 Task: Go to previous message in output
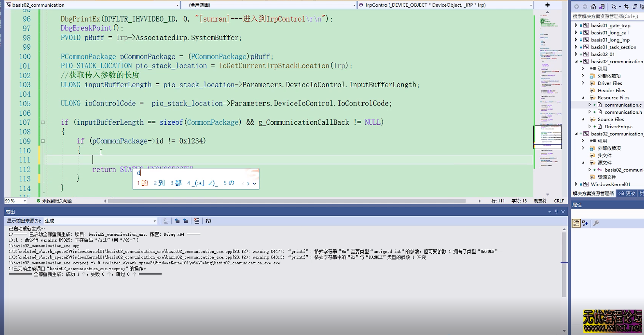click(177, 221)
